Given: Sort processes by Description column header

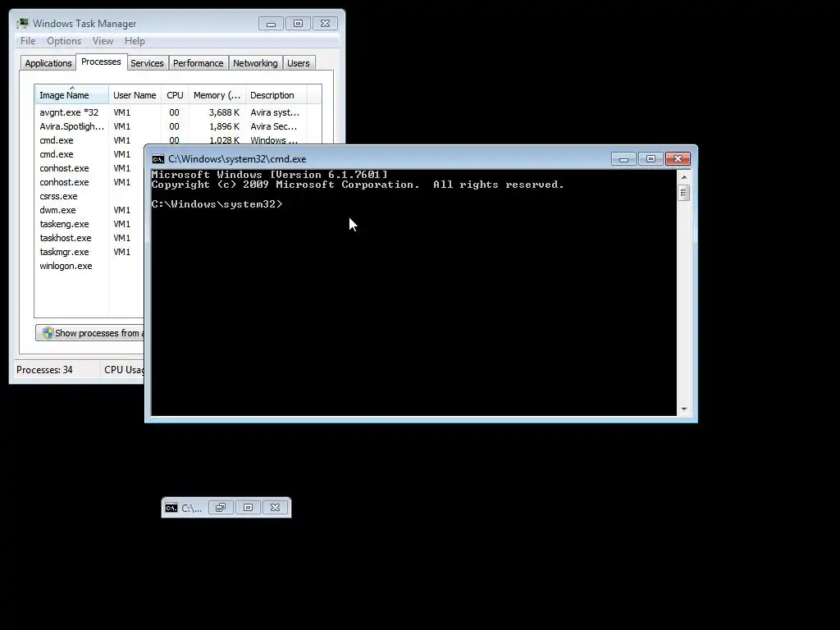Looking at the screenshot, I should pos(276,95).
